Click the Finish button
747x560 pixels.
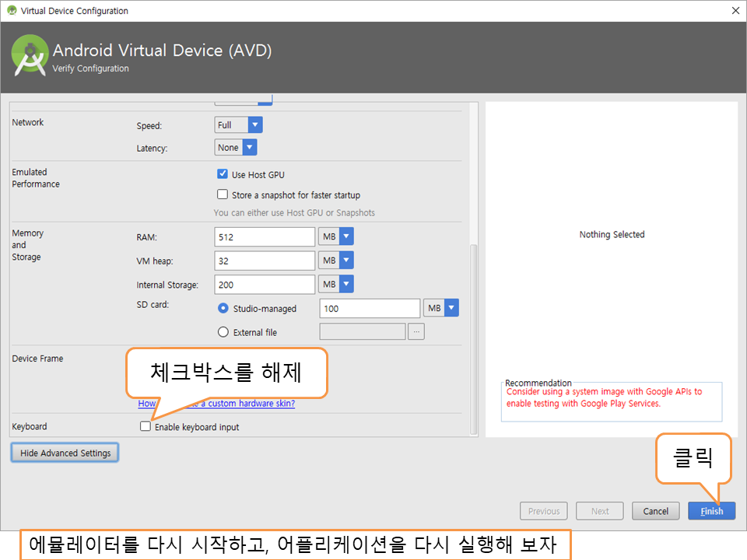[x=711, y=511]
